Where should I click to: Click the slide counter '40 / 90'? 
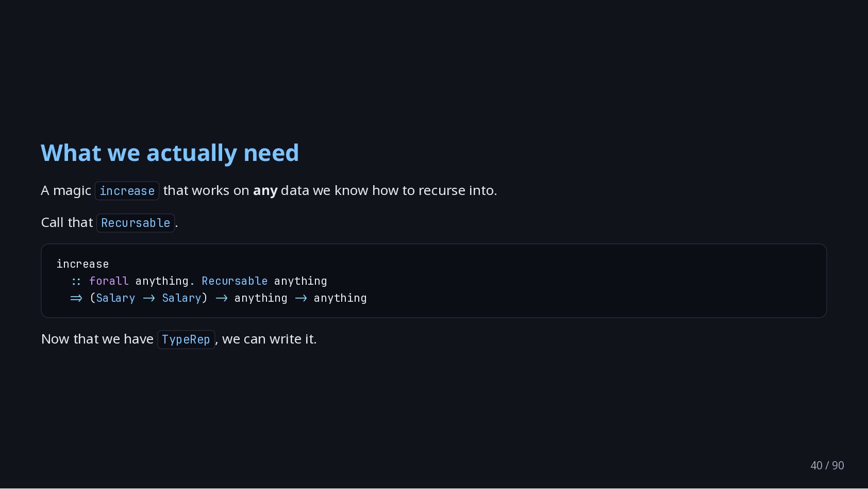[827, 465]
